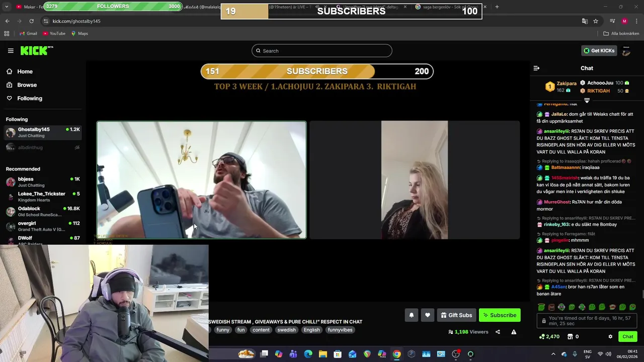The height and width of the screenshot is (362, 644).
Task: Click the Get KICKs button
Action: coord(599,50)
